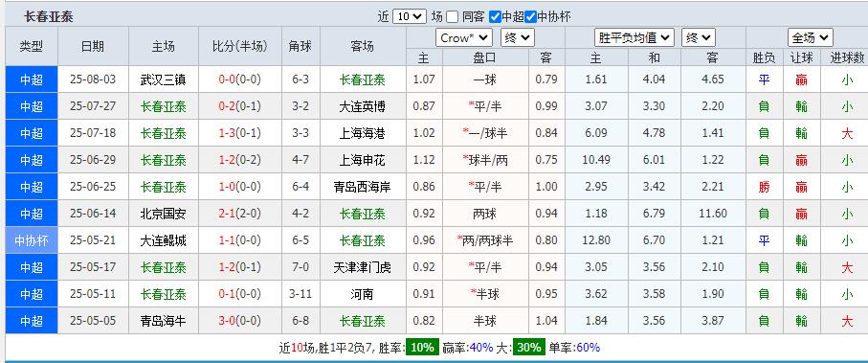Open 大连鲲城 team link

[x=164, y=240]
